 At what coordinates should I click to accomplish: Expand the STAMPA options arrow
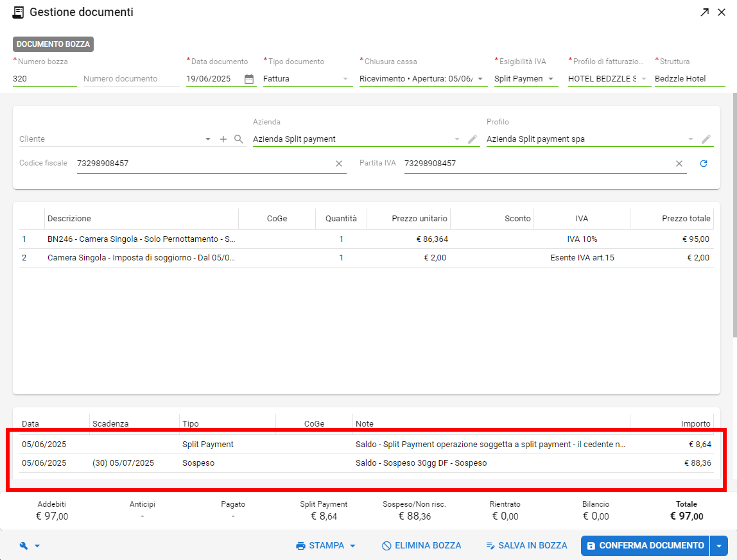[352, 546]
